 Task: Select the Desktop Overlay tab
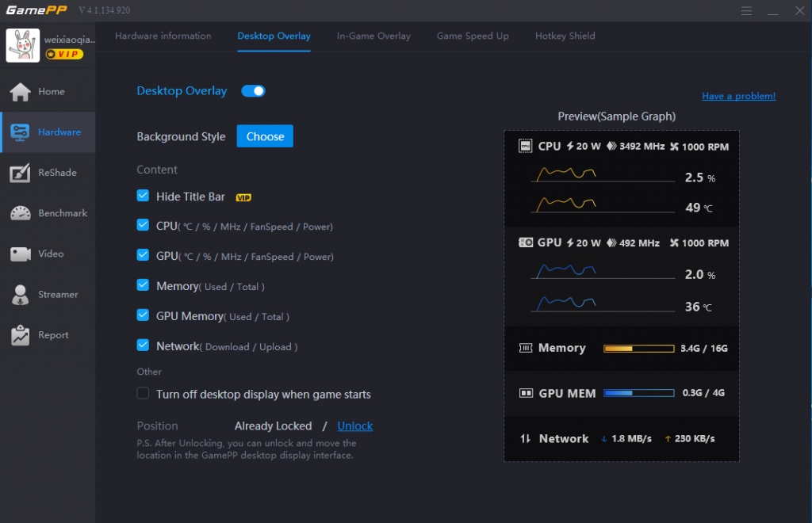pyautogui.click(x=274, y=36)
